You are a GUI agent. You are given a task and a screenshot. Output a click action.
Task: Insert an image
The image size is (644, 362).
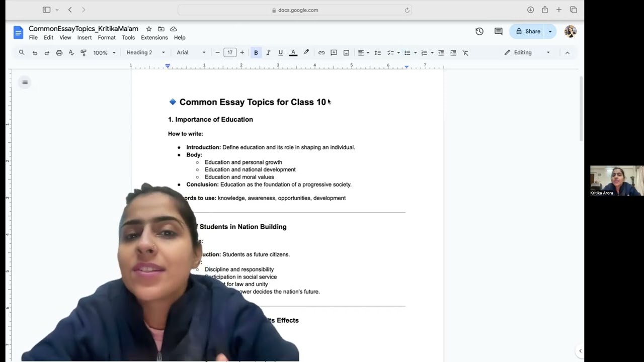pos(346,52)
